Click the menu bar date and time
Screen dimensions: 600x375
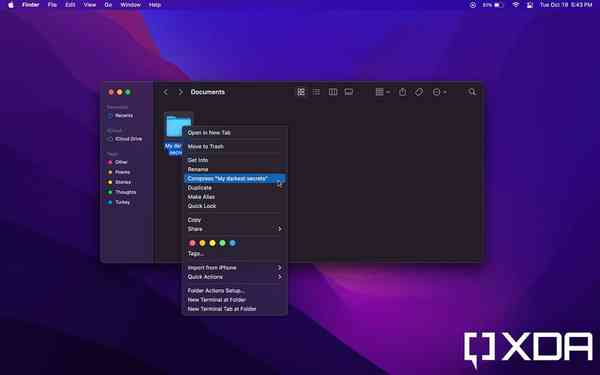pos(566,5)
